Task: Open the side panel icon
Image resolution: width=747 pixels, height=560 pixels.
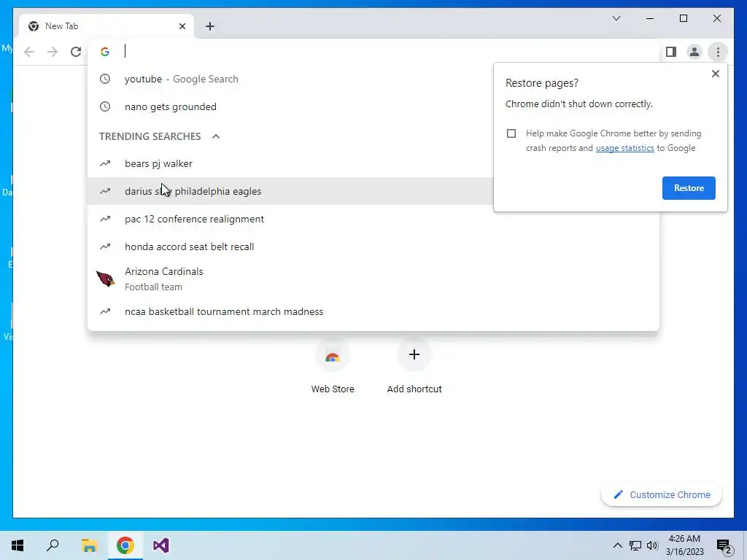Action: pos(671,52)
